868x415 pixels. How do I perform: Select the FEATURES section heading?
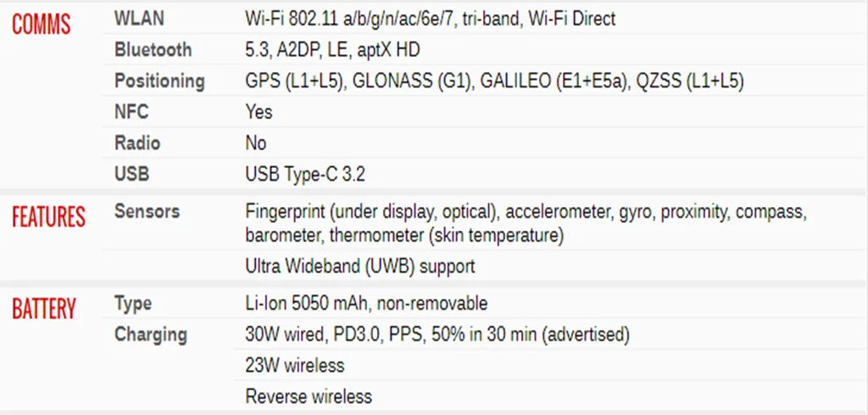[48, 216]
